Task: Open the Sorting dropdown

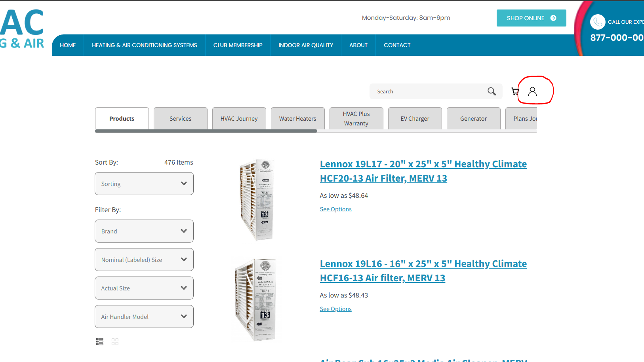Action: 144,184
